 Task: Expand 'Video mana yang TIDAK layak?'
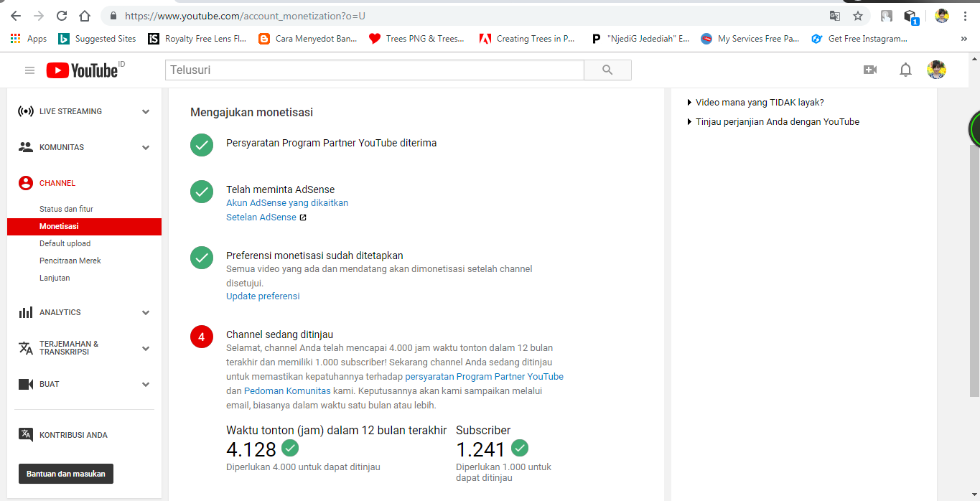pos(760,103)
